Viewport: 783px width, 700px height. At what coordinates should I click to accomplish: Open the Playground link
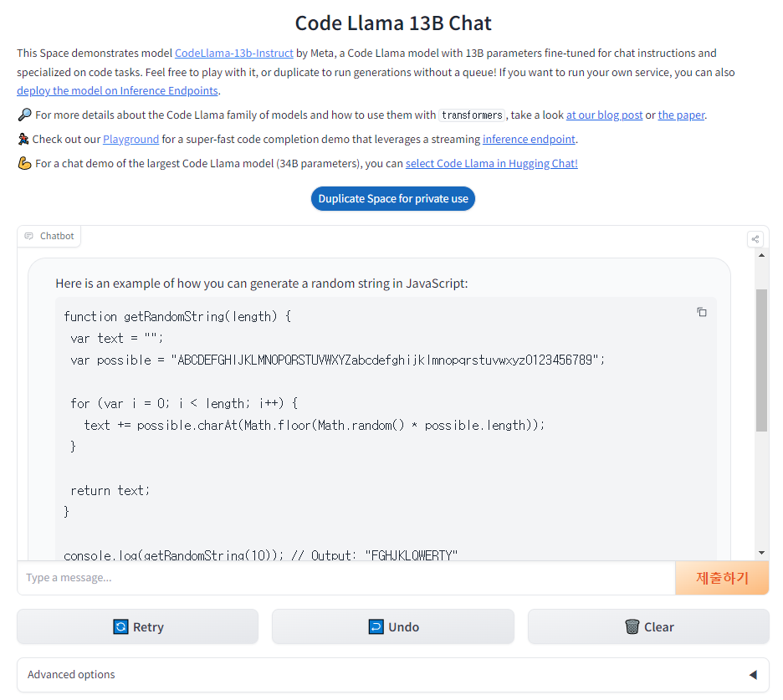pyautogui.click(x=130, y=139)
